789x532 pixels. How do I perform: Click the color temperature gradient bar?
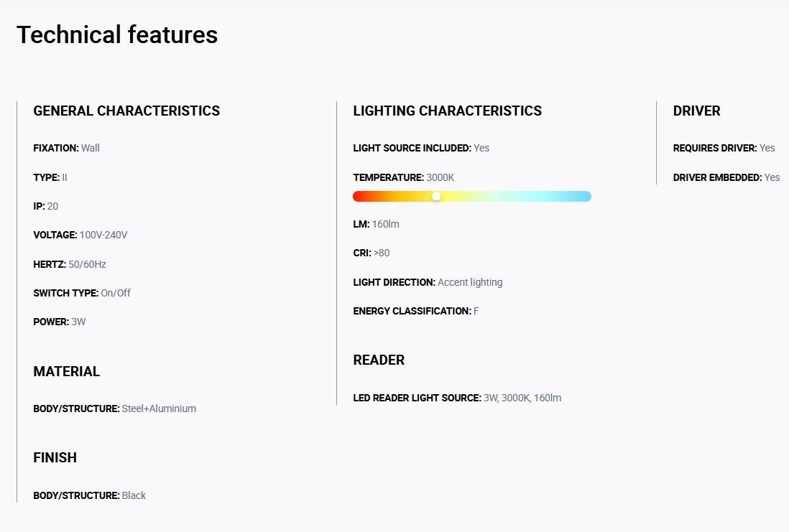pyautogui.click(x=472, y=196)
